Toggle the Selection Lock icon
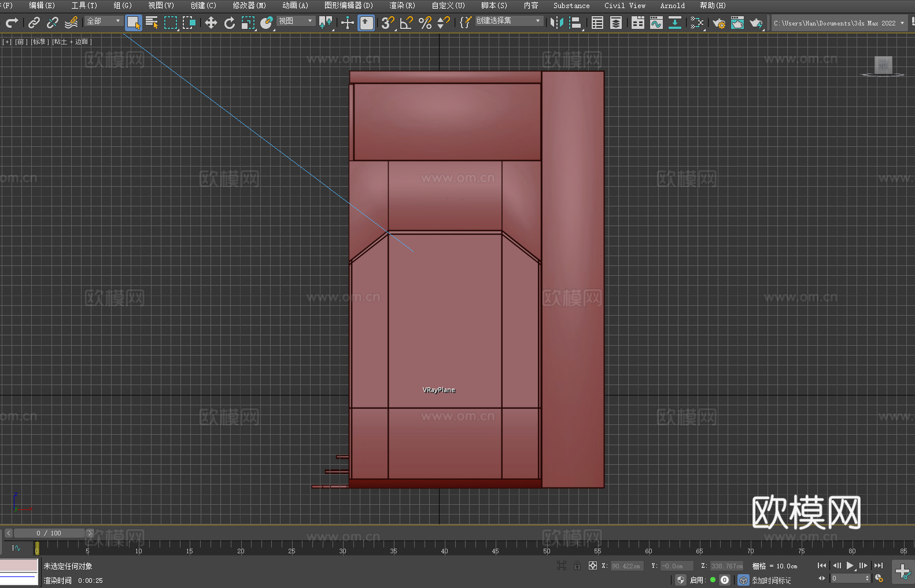Viewport: 915px width, 588px height. pyautogui.click(x=577, y=565)
